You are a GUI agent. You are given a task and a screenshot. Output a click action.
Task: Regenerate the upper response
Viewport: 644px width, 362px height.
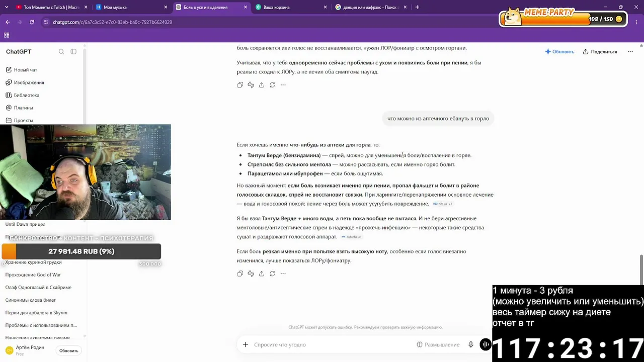[272, 85]
